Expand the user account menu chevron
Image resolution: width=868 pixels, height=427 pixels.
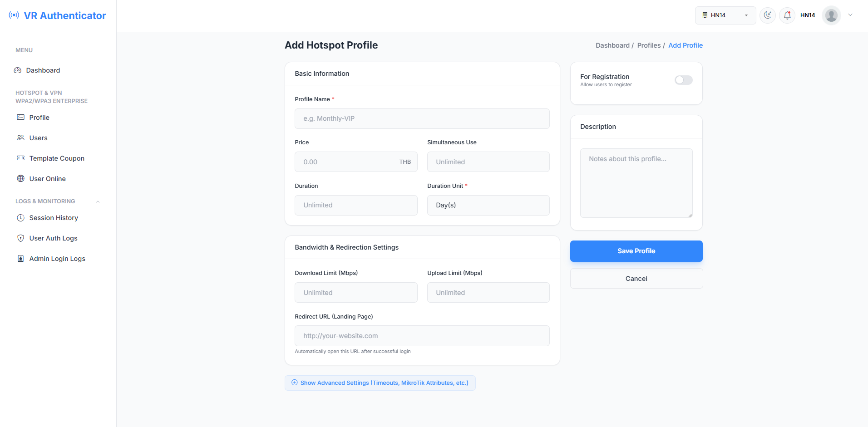pos(850,15)
